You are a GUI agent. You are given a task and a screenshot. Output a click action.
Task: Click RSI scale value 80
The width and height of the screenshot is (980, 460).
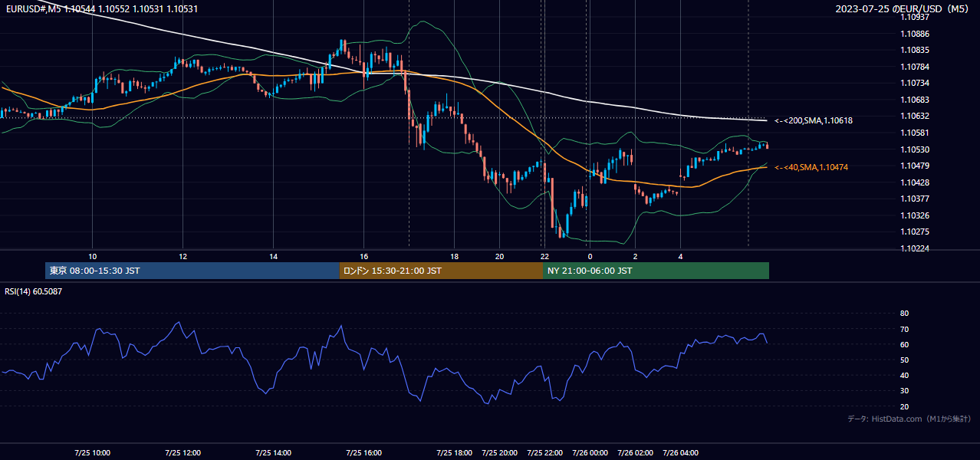click(904, 314)
